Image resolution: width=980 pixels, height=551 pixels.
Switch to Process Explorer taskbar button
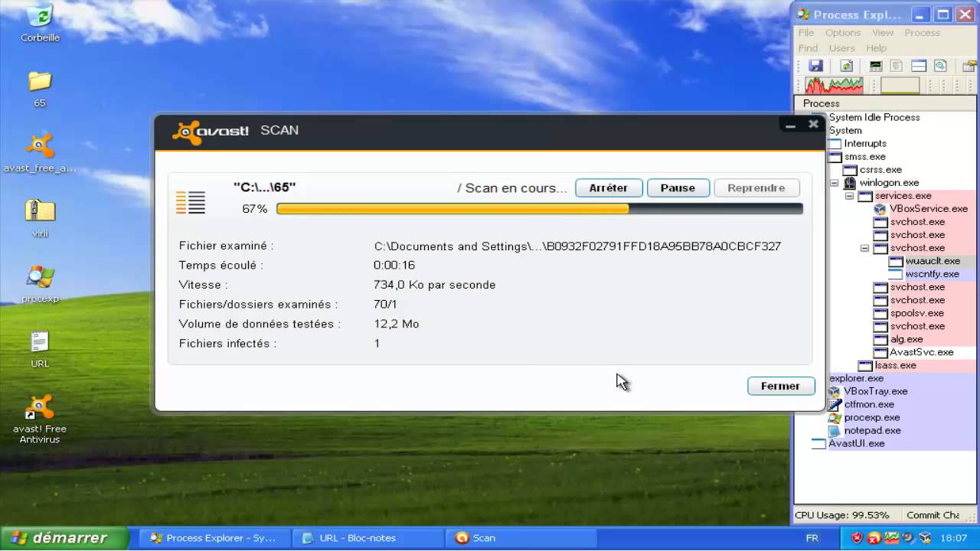214,538
